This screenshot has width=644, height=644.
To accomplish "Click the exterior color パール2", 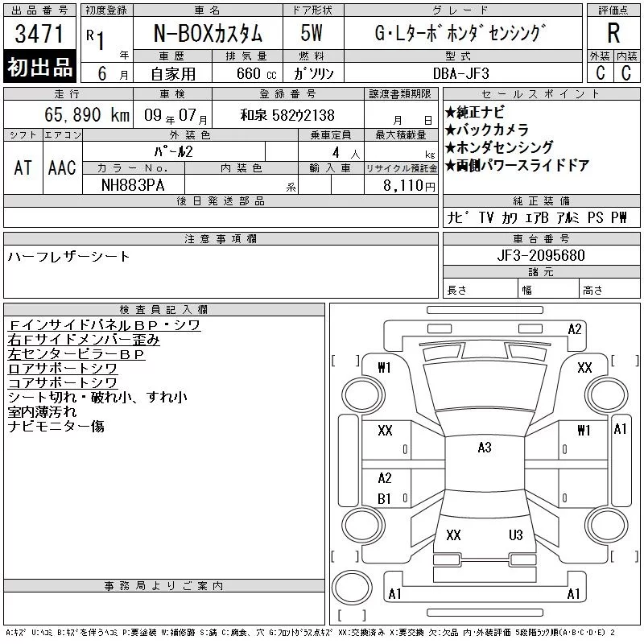I will 173,151.
